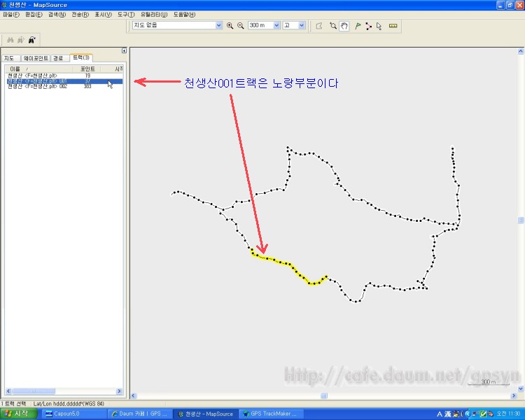This screenshot has width=525, height=420.
Task: Click map horizontal scrollbar right arrow
Action: (514, 396)
